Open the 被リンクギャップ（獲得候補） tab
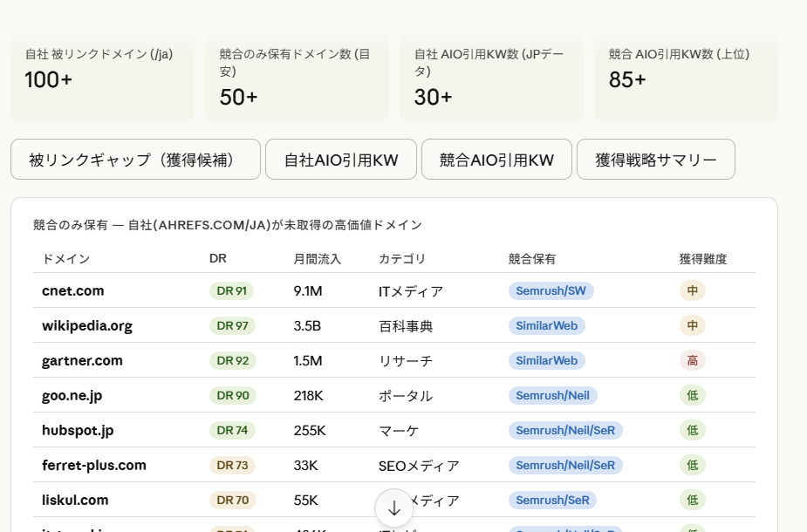 click(135, 160)
